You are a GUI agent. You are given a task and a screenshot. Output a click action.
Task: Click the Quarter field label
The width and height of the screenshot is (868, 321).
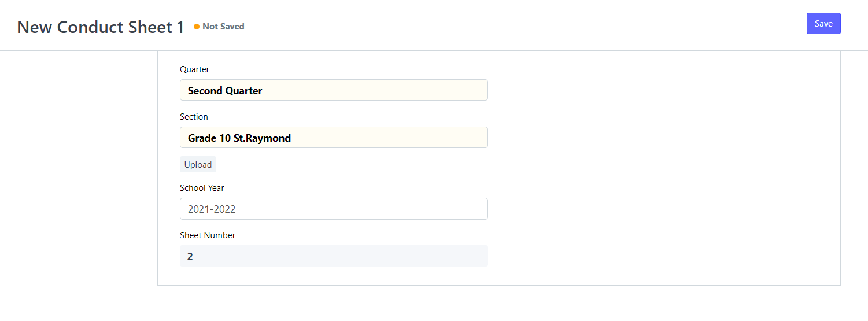[x=194, y=69]
